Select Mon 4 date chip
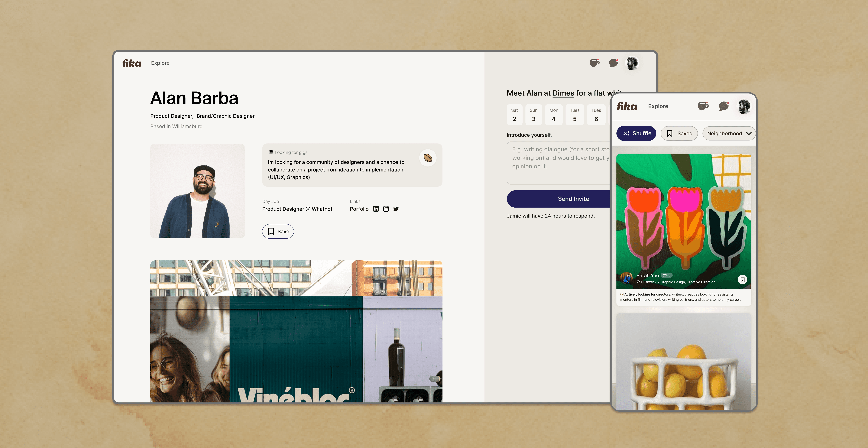 554,115
